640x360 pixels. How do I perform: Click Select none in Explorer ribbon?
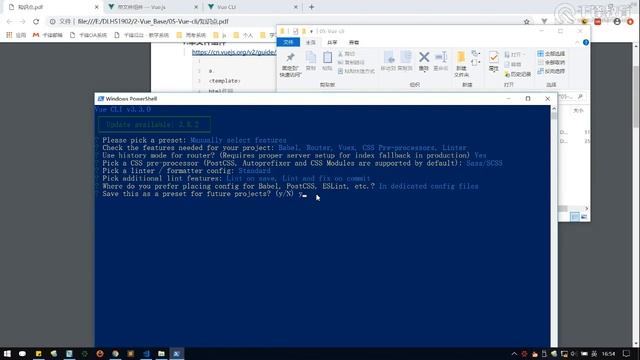point(551,62)
